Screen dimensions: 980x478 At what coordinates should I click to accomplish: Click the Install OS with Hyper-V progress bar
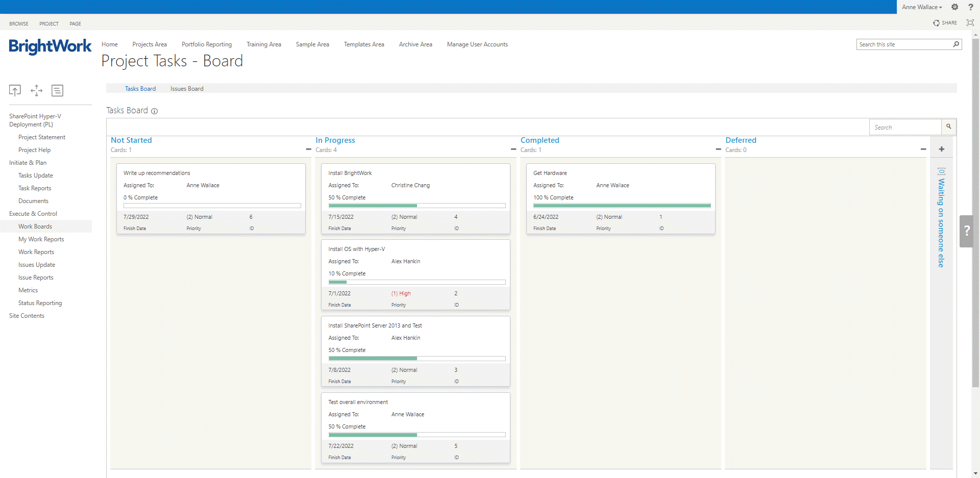point(416,282)
